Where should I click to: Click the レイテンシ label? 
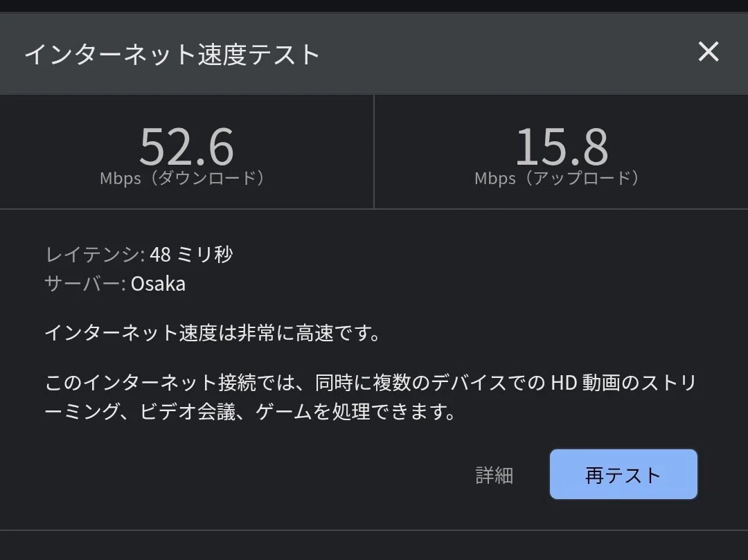(x=94, y=255)
